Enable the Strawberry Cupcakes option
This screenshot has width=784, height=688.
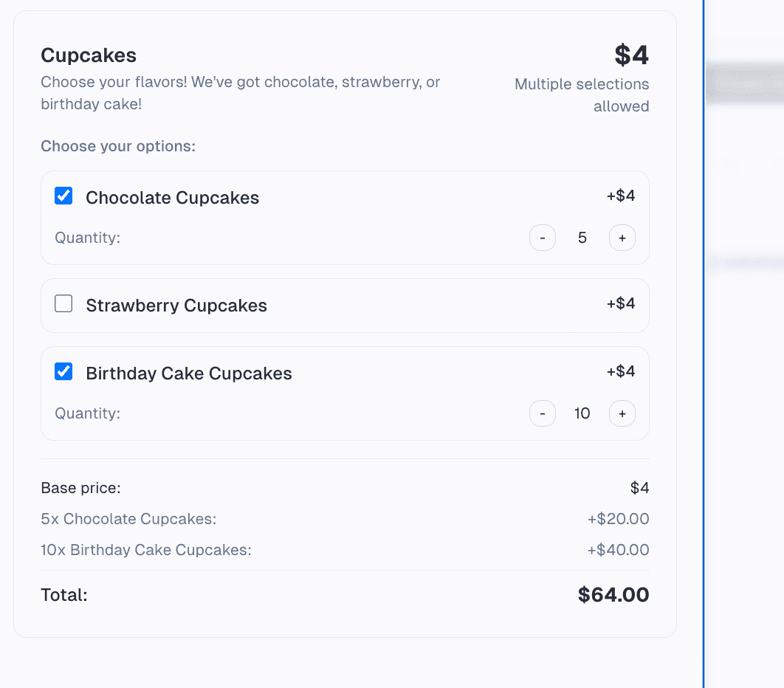pyautogui.click(x=63, y=303)
